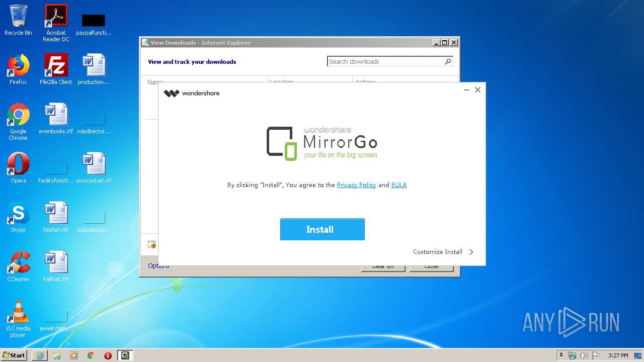Screen dimensions: 644x362
Task: Open the EULA link
Action: coord(399,185)
